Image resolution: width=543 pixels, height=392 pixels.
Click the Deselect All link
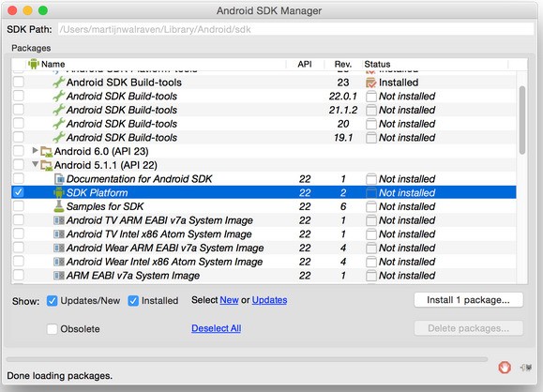tap(216, 328)
